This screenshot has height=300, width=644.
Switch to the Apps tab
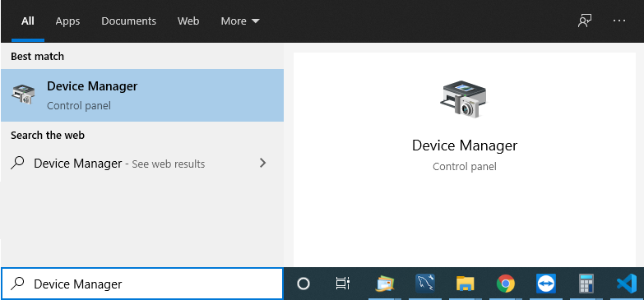(67, 21)
